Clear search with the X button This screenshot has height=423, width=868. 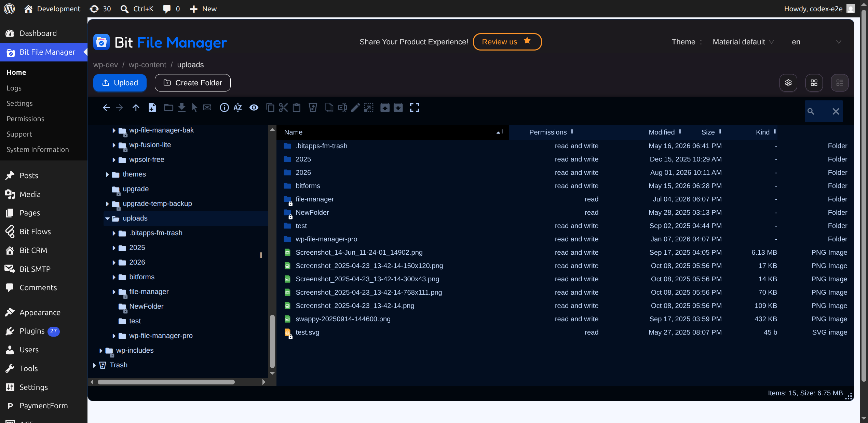click(x=836, y=111)
